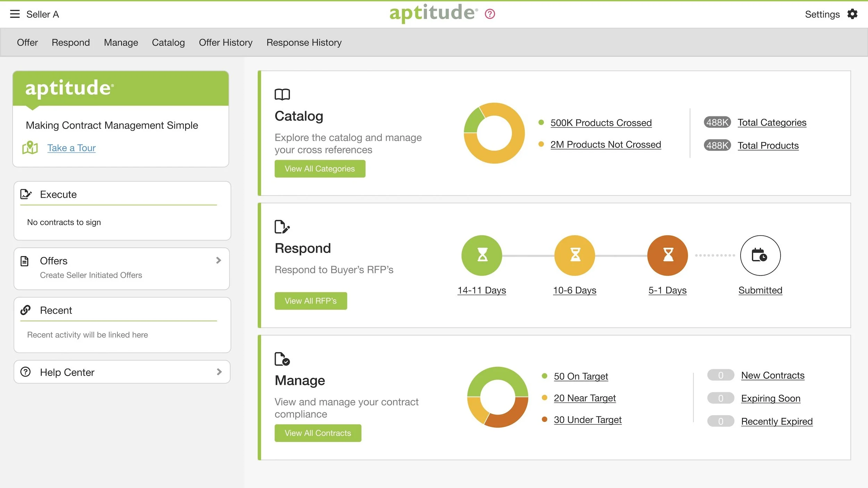This screenshot has width=868, height=488.
Task: Click the 488K badge beside Total Products
Action: (717, 145)
